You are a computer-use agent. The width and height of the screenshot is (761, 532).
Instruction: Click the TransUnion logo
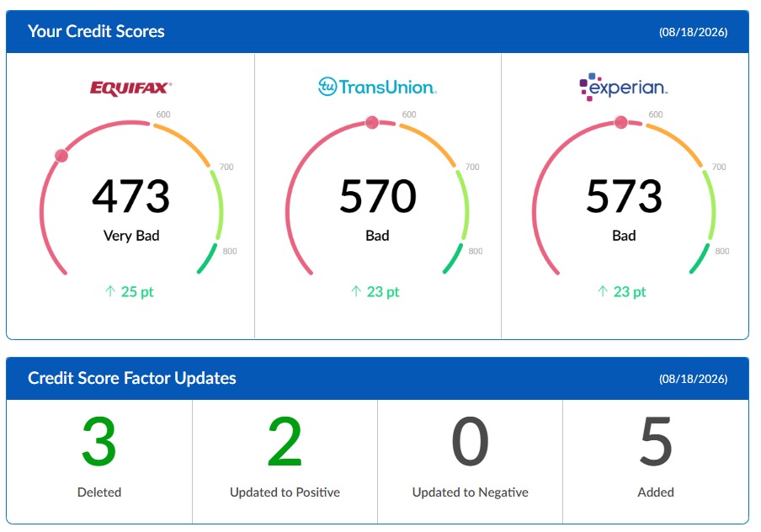[x=377, y=87]
